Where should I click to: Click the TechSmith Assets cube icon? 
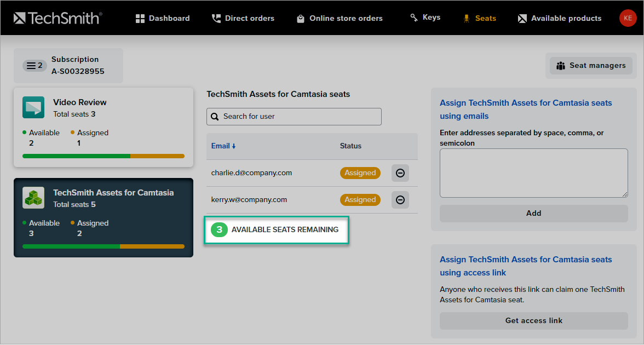click(33, 198)
